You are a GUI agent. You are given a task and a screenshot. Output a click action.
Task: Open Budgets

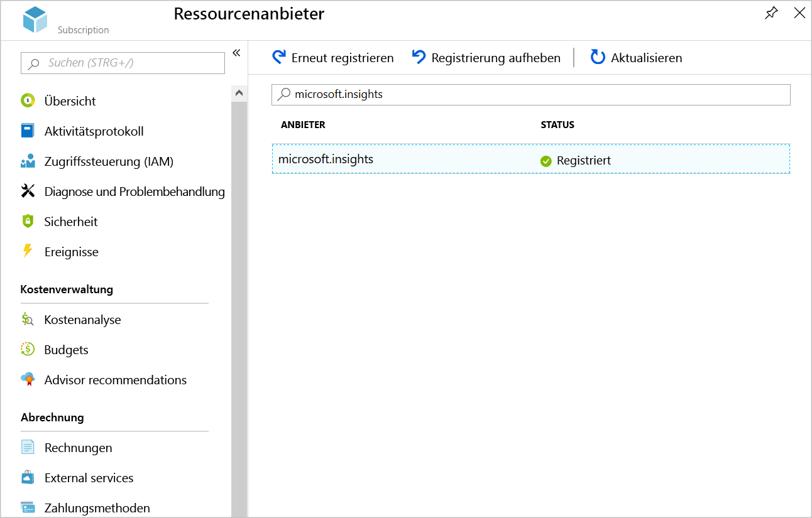tap(67, 350)
